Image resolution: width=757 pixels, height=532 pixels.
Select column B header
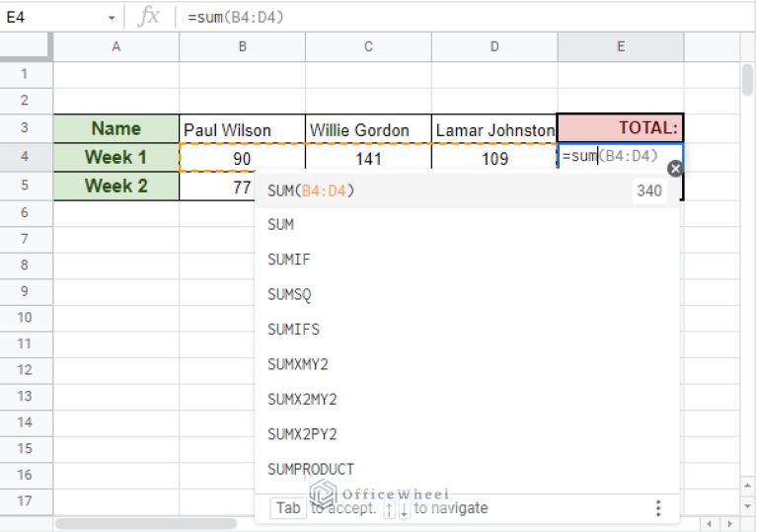(242, 46)
